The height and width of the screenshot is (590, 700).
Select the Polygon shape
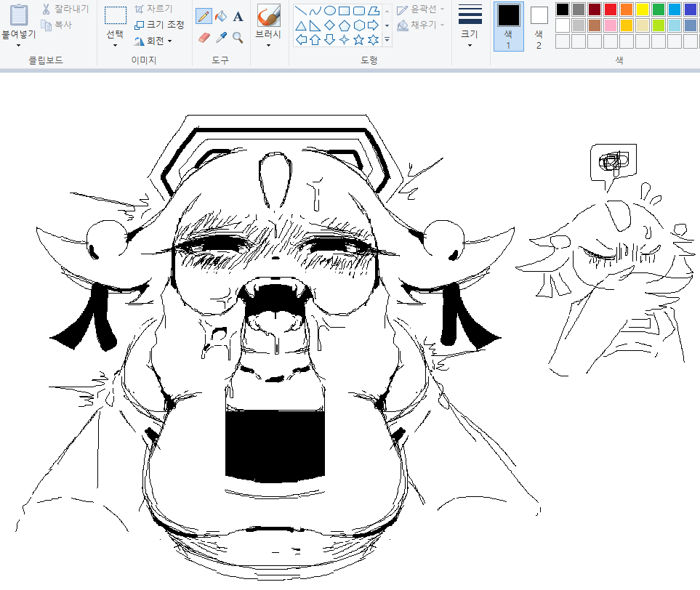374,11
